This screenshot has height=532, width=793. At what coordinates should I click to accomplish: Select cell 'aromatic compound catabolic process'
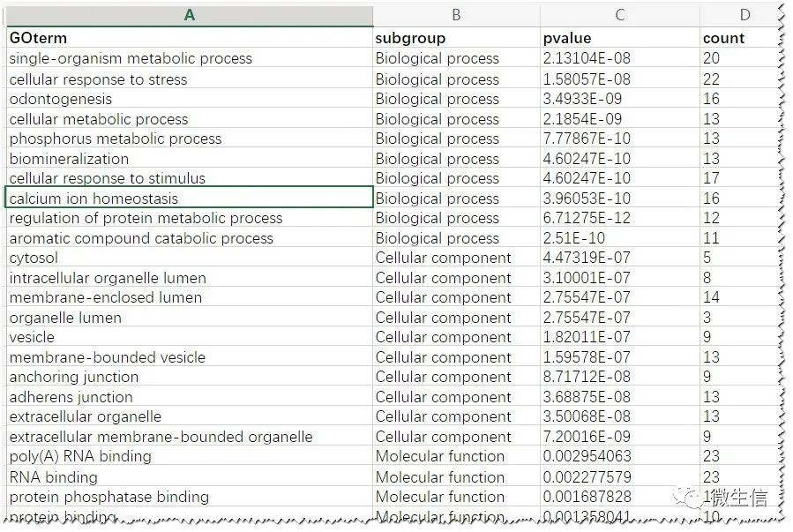189,237
